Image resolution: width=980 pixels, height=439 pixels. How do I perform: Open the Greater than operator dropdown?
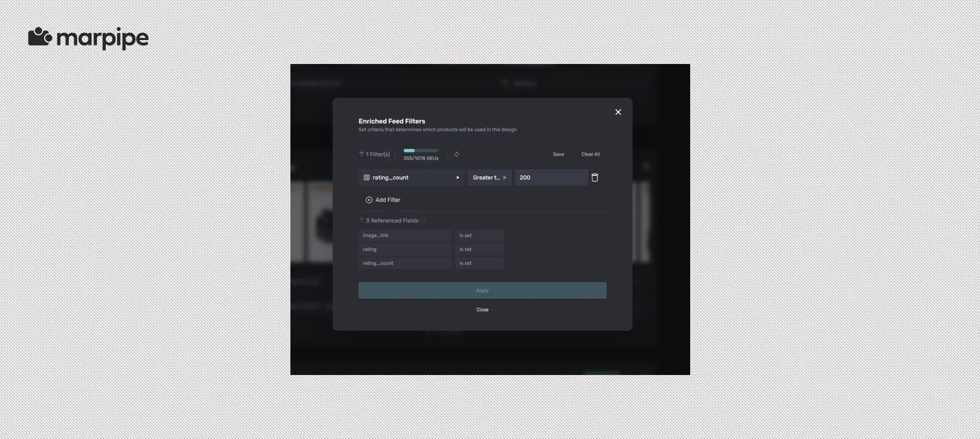tap(489, 178)
